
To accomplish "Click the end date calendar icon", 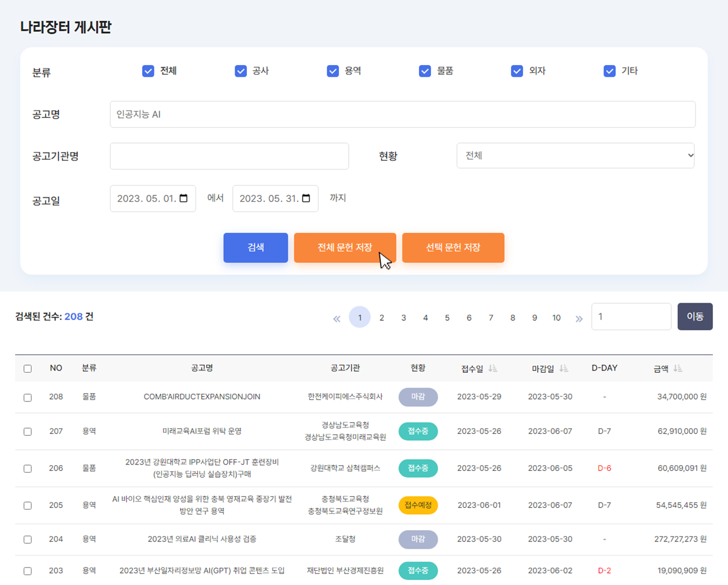I will tap(306, 198).
